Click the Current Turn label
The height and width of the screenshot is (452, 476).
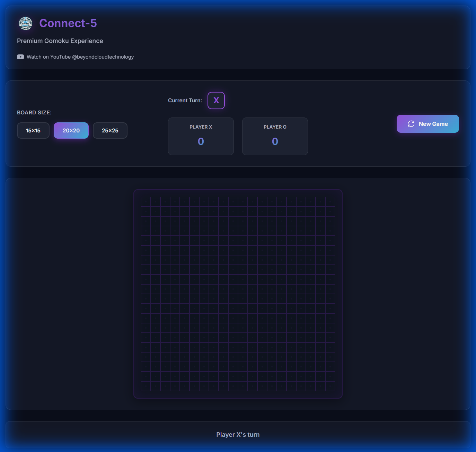[185, 101]
